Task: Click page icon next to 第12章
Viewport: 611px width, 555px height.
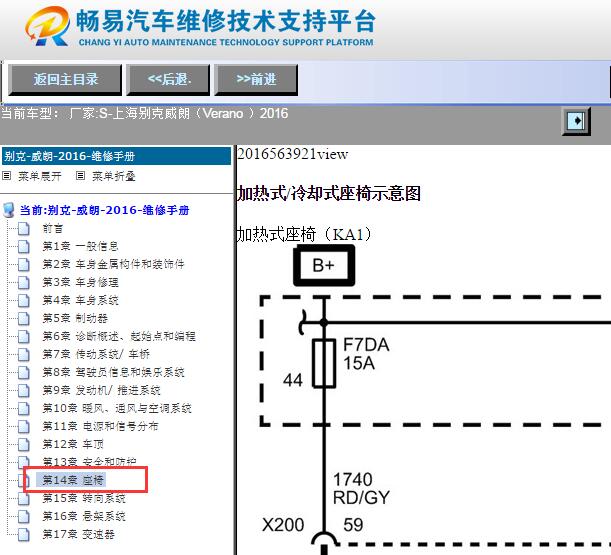Action: tap(24, 444)
